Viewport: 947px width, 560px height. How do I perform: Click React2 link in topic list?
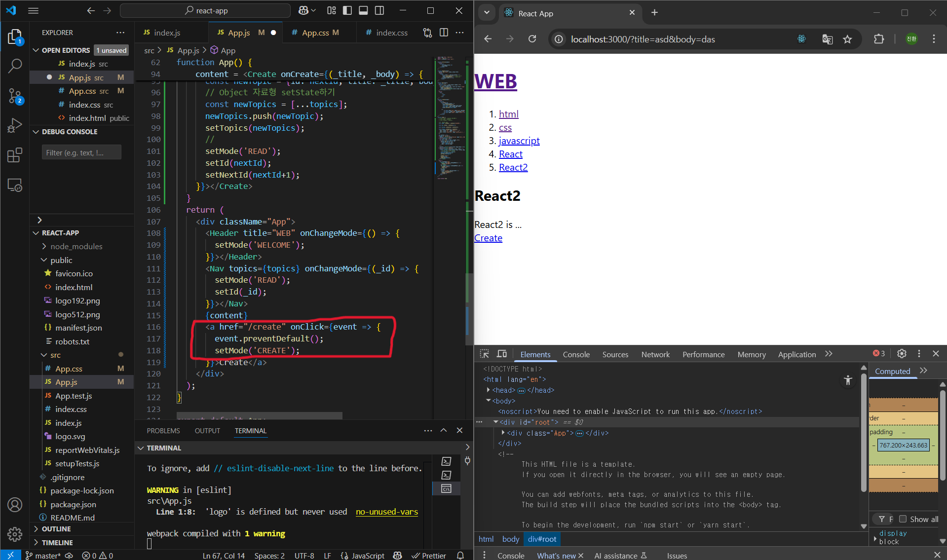click(513, 167)
